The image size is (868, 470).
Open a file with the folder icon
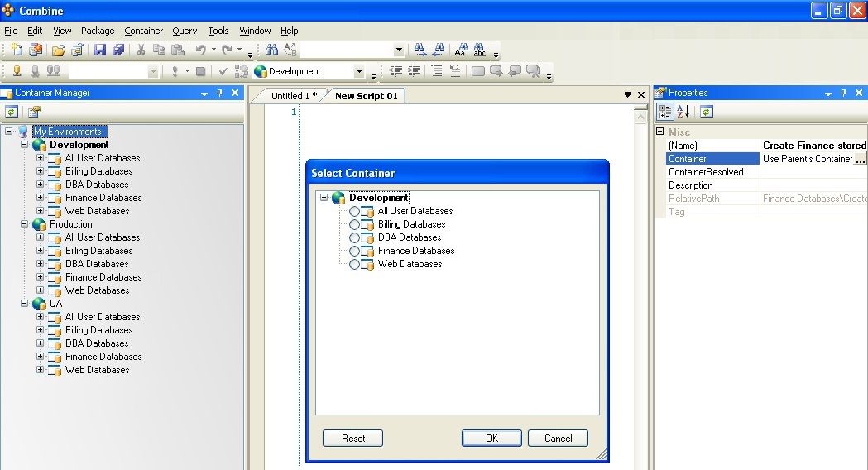click(59, 50)
